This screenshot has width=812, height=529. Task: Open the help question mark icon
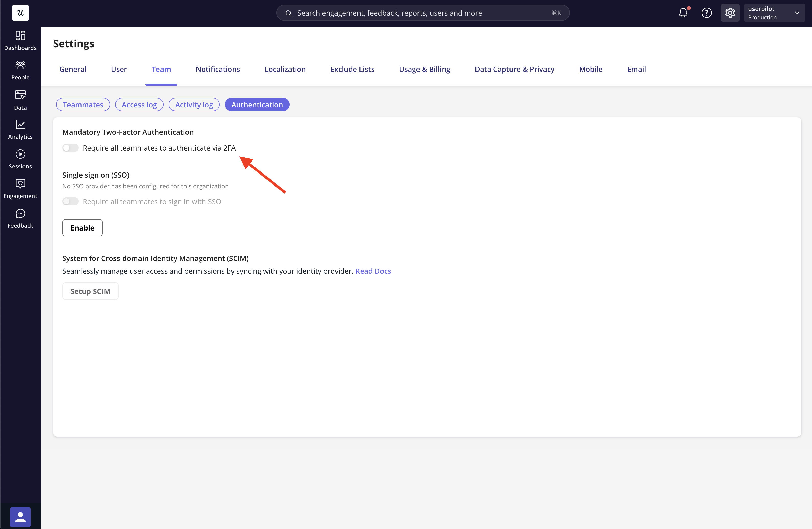[706, 13]
